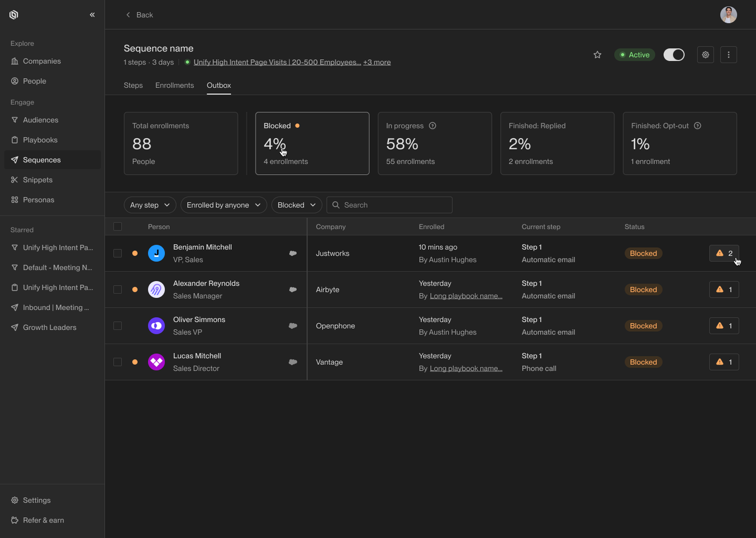This screenshot has width=756, height=538.
Task: Open the Enrolled by anyone filter
Action: (x=223, y=205)
